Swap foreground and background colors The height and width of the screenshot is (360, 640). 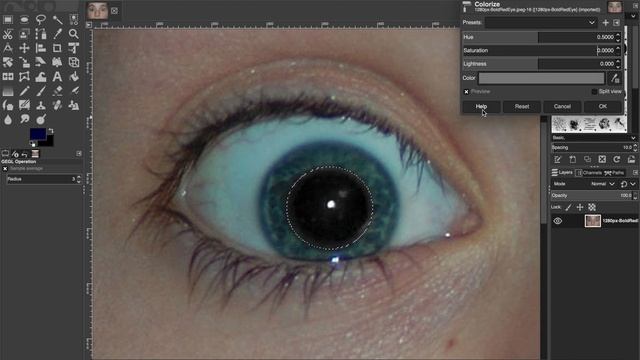51,131
